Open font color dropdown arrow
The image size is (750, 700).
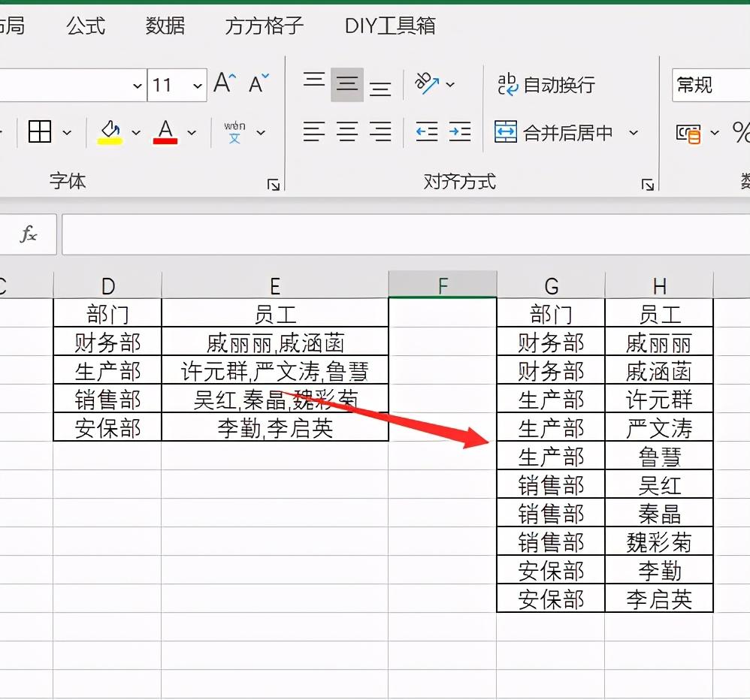tap(192, 132)
